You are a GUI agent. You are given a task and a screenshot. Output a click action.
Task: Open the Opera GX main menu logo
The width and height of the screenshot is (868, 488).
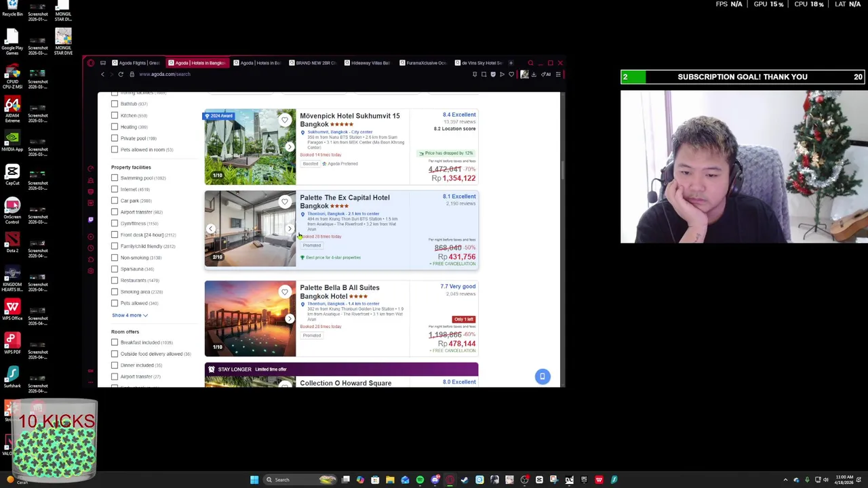click(91, 63)
